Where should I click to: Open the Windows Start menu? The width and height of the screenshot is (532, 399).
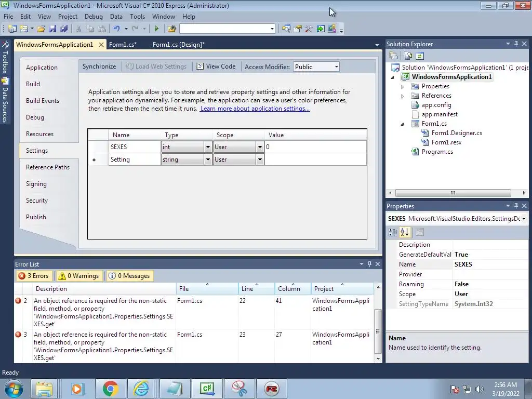point(14,389)
